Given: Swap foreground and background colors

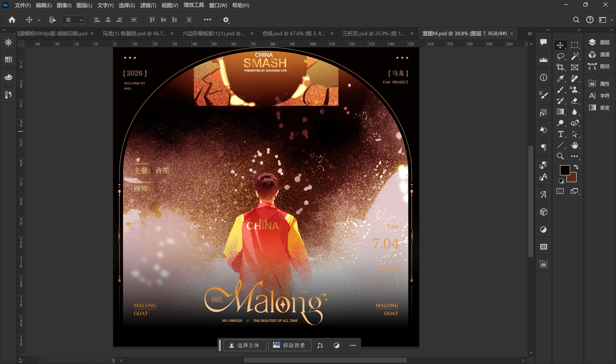Looking at the screenshot, I should coord(576,167).
